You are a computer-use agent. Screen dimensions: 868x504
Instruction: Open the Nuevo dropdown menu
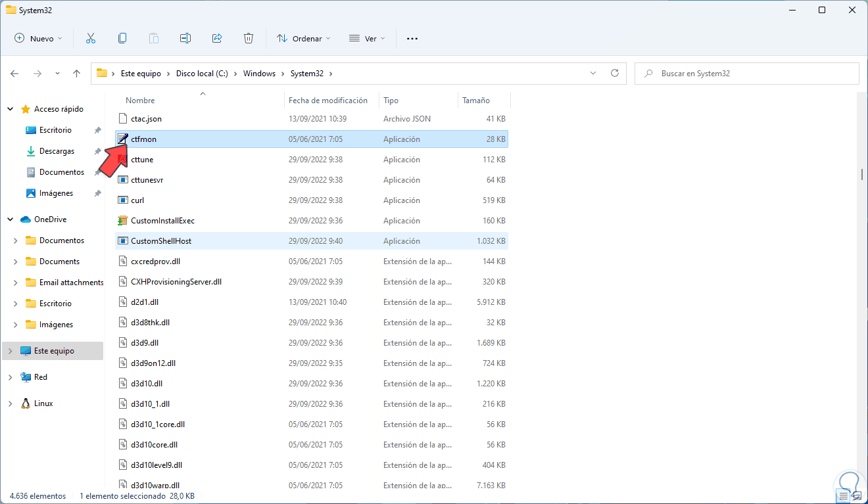coord(38,39)
